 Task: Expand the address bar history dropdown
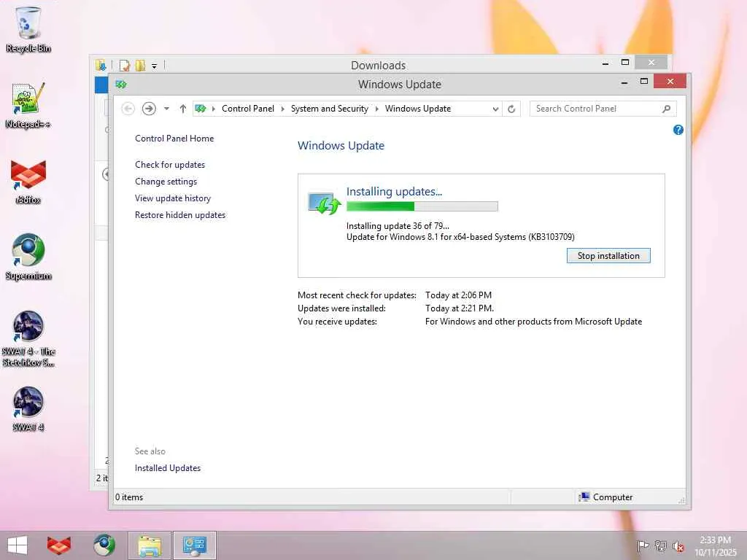click(x=495, y=109)
